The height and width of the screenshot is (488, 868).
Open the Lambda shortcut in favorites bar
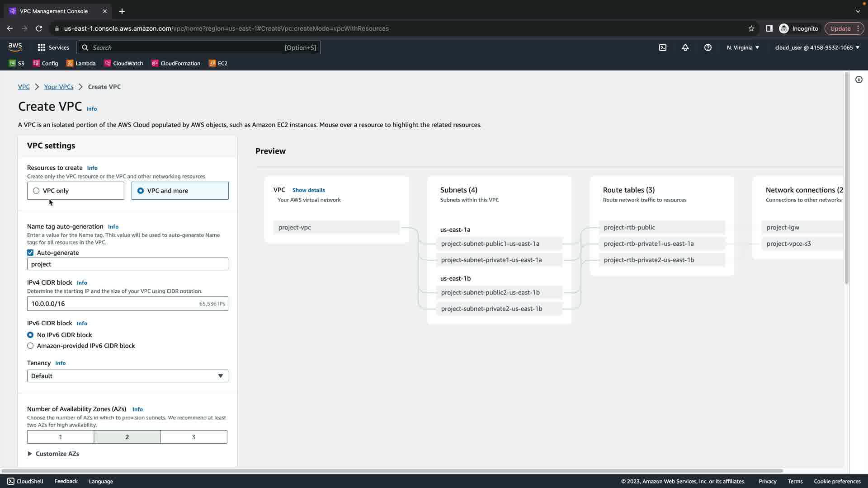point(81,63)
